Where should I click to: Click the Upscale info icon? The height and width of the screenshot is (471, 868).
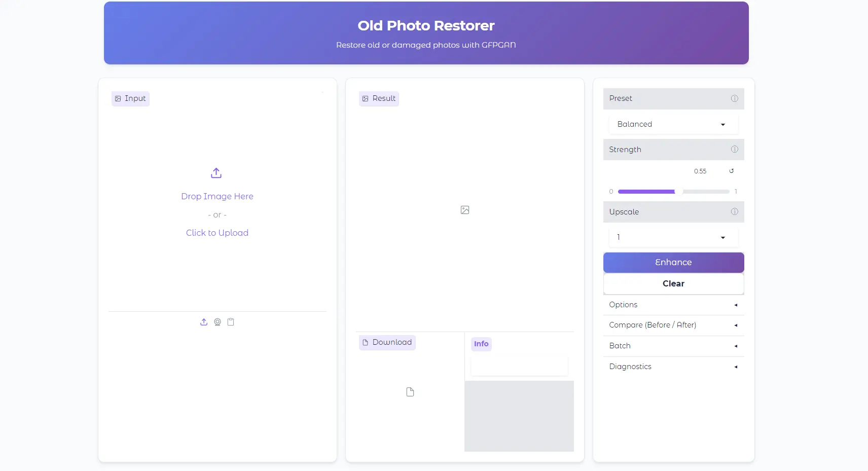pyautogui.click(x=734, y=212)
